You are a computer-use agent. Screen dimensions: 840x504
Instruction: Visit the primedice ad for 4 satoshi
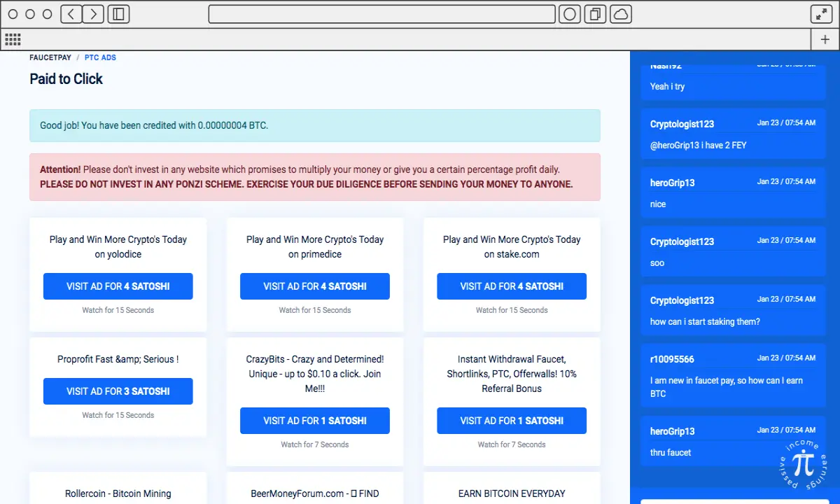315,286
